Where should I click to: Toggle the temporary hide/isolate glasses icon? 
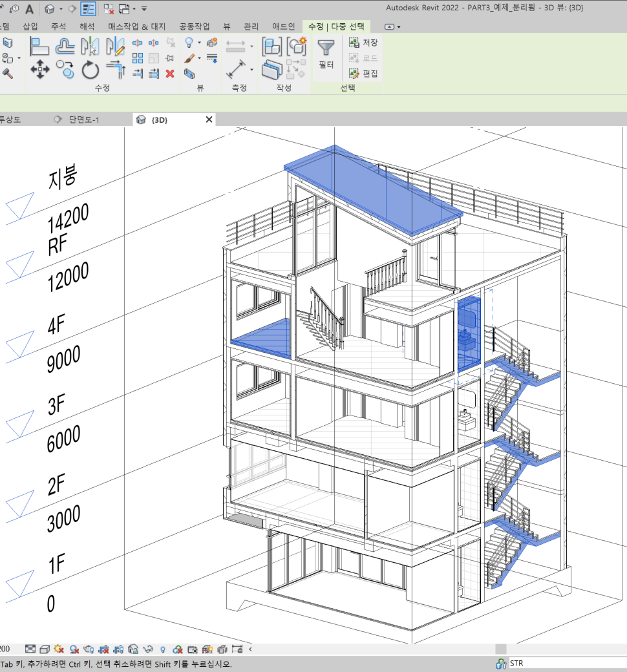click(x=148, y=648)
